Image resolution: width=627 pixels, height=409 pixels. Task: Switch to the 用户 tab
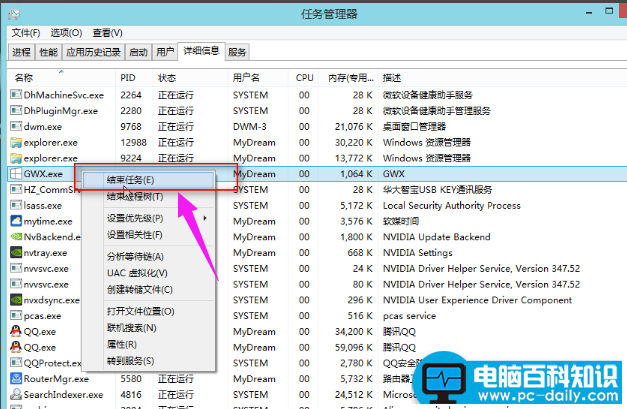pos(165,52)
